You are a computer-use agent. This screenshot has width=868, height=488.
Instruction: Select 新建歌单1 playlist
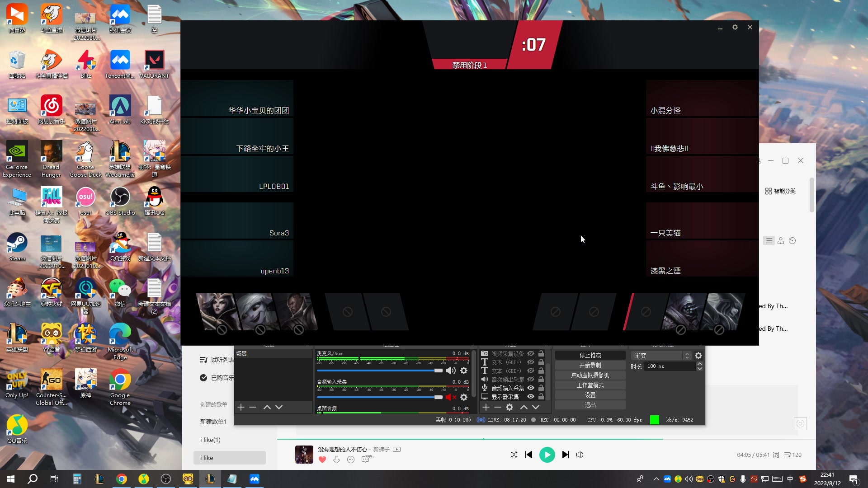pyautogui.click(x=213, y=422)
